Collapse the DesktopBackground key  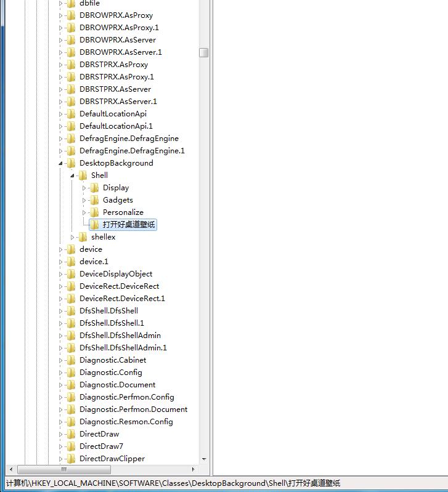[x=60, y=163]
